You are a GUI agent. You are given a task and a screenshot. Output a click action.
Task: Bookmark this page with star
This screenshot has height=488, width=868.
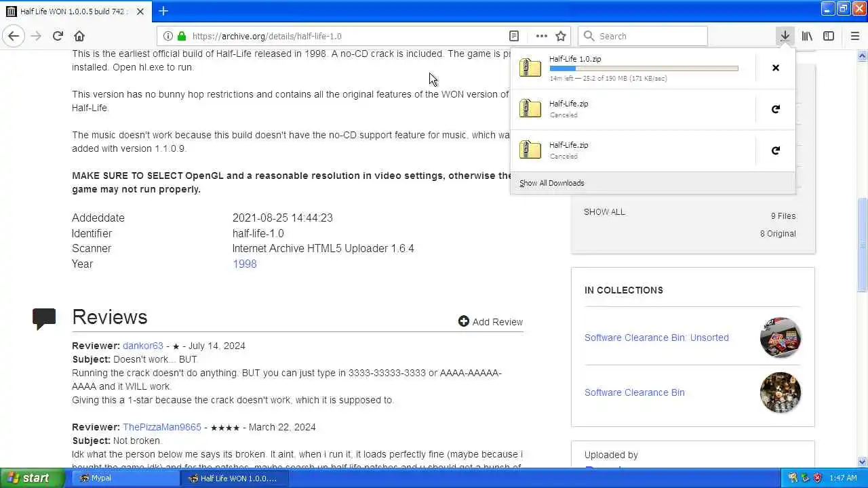(x=561, y=36)
